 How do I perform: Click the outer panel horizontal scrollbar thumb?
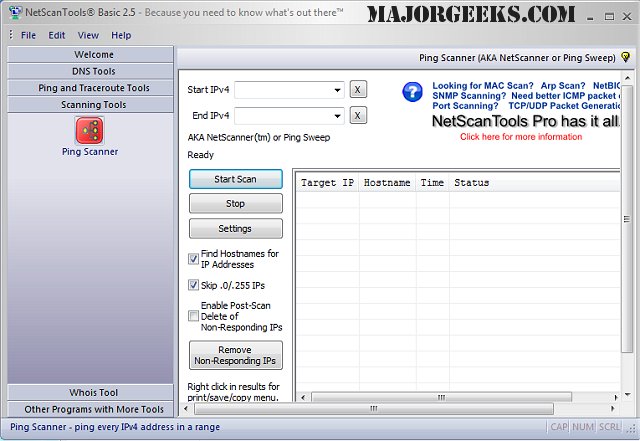coord(373,408)
